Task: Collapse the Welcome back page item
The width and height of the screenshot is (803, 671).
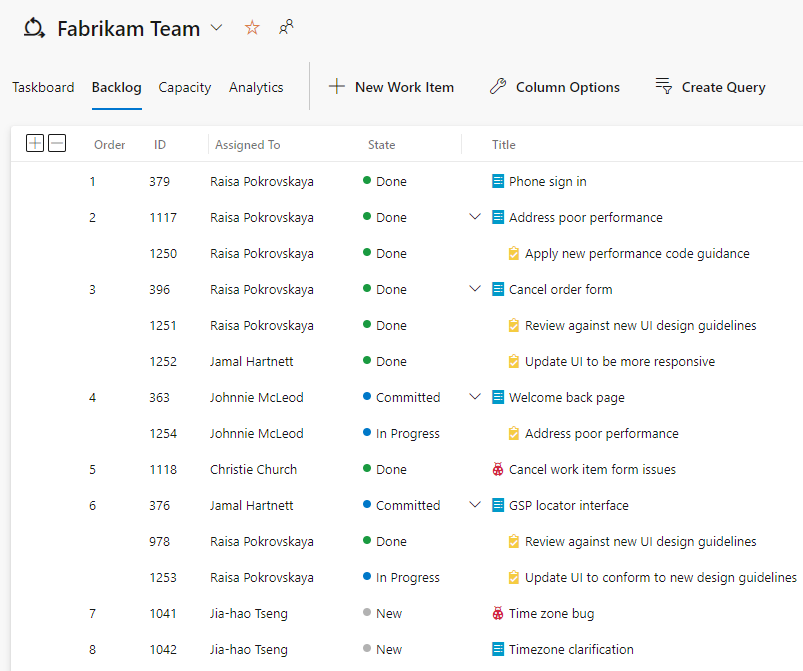Action: 475,397
